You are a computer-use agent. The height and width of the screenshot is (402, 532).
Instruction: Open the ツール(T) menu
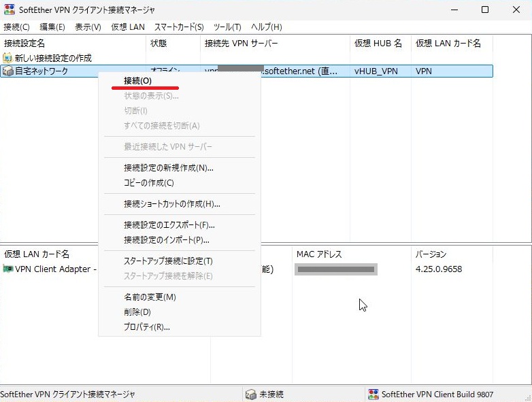coord(227,27)
